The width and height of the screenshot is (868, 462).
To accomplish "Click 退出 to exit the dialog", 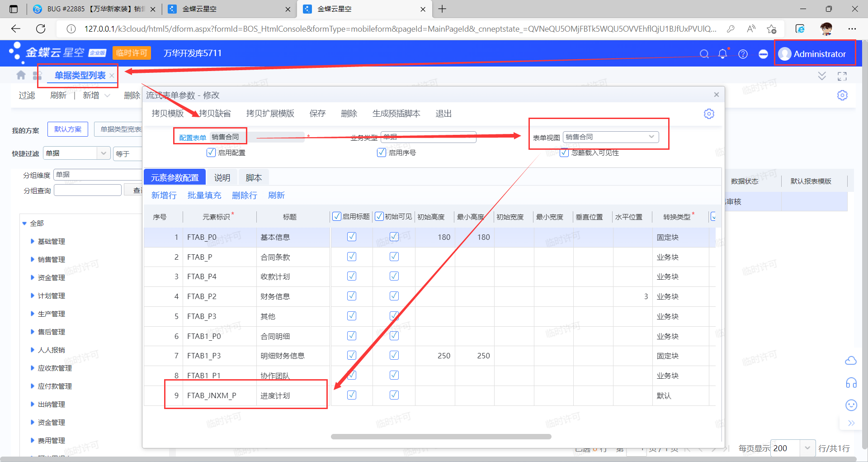I will click(443, 114).
